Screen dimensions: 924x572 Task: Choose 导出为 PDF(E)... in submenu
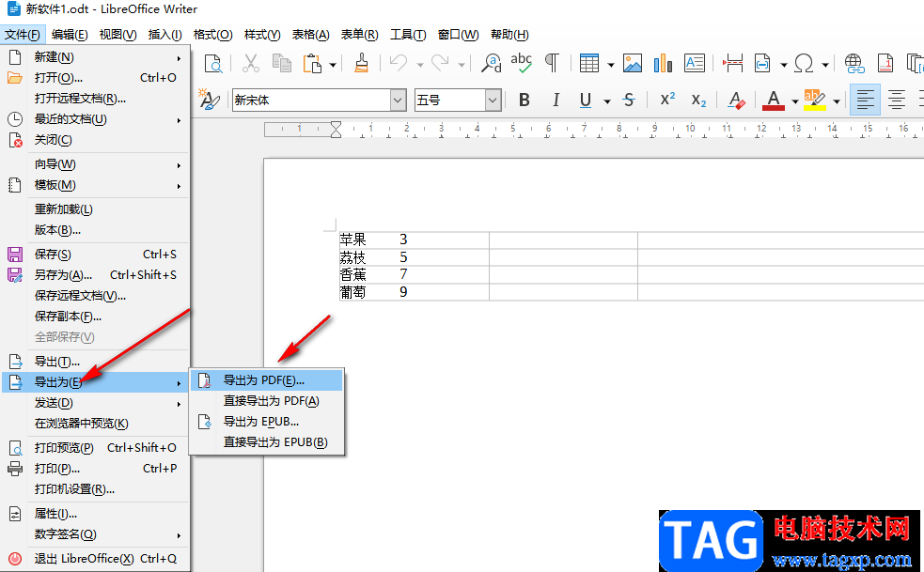pos(267,380)
